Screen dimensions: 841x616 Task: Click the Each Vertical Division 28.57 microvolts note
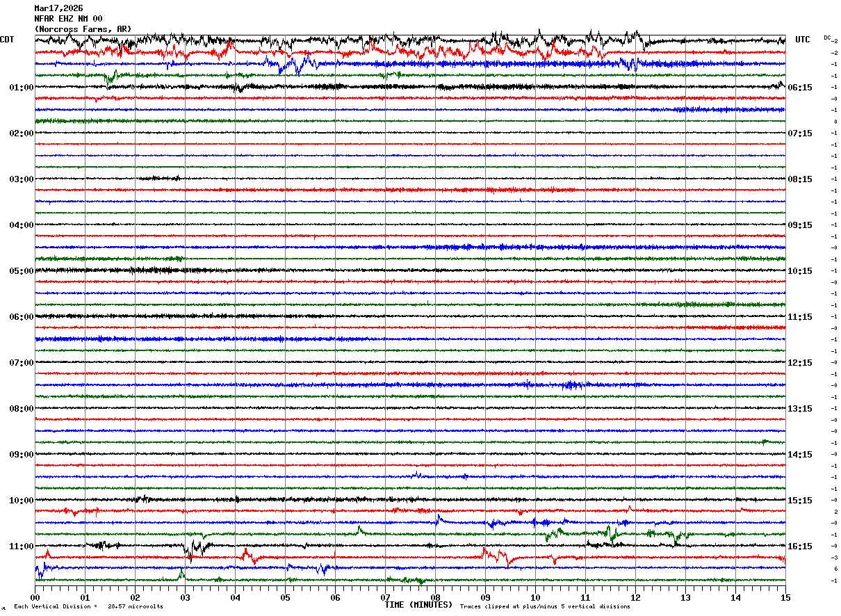click(x=88, y=607)
